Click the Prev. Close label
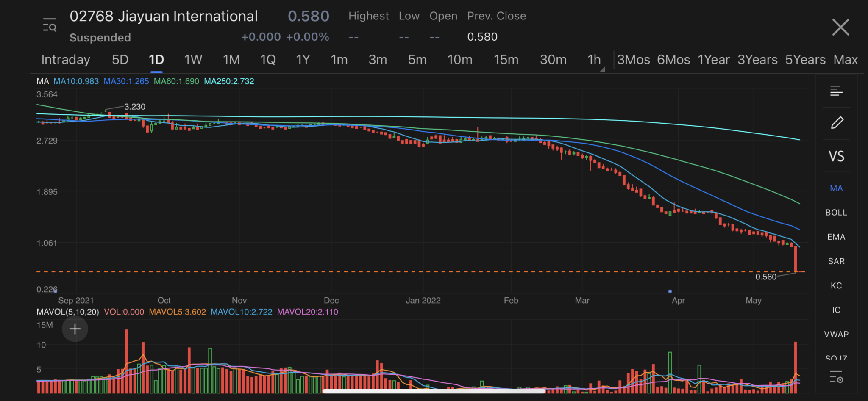The width and height of the screenshot is (868, 401). coord(497,16)
